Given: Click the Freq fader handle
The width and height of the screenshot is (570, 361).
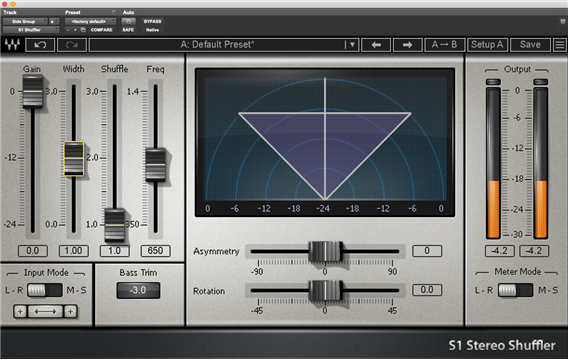Looking at the screenshot, I should [156, 165].
